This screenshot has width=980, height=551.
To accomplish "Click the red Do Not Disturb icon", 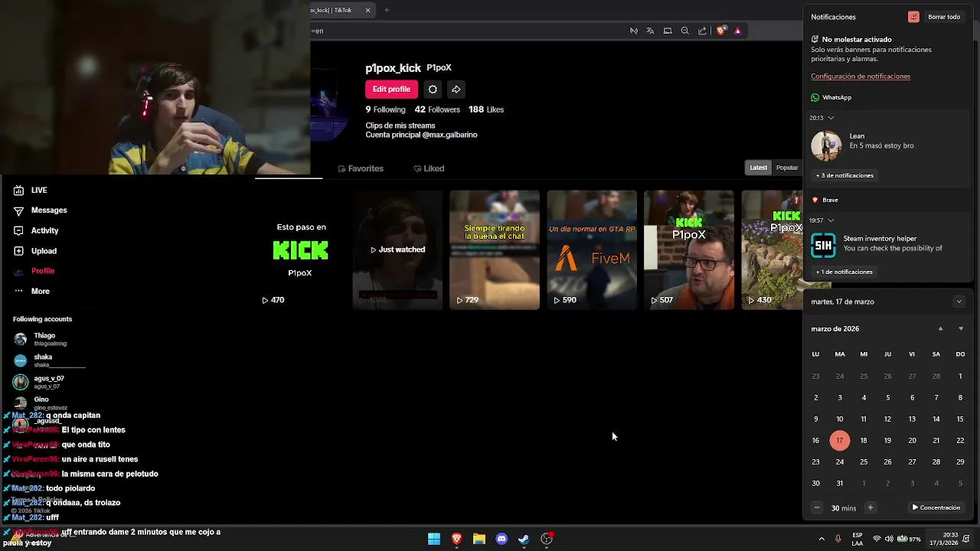I will tap(913, 17).
